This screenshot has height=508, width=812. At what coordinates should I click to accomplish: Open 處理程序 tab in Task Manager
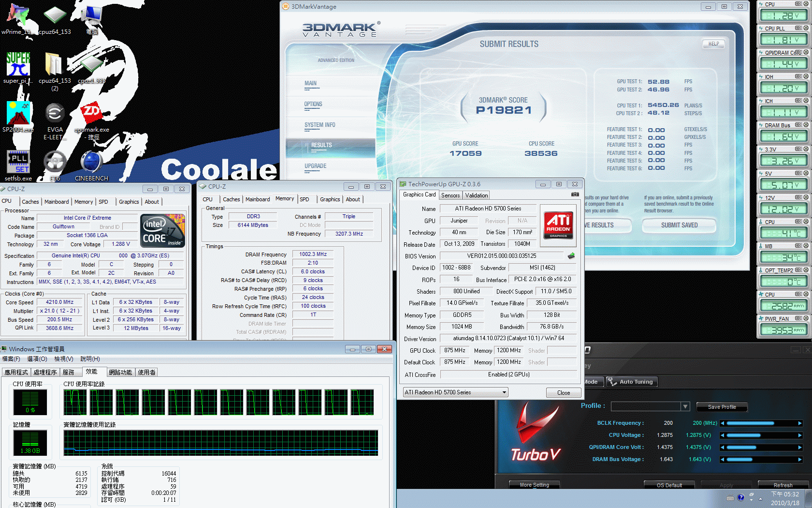click(45, 372)
